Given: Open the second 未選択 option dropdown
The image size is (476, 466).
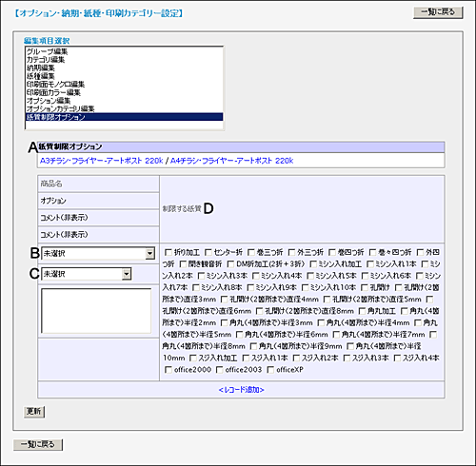Looking at the screenshot, I should 86,274.
